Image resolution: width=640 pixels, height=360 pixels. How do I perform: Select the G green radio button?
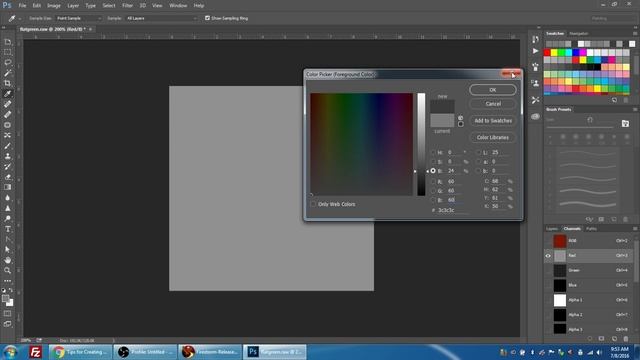(433, 191)
